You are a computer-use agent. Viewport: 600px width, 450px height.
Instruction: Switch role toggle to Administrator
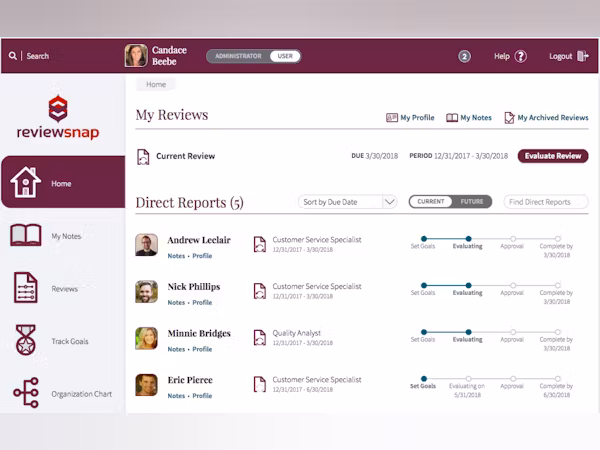[x=238, y=56]
